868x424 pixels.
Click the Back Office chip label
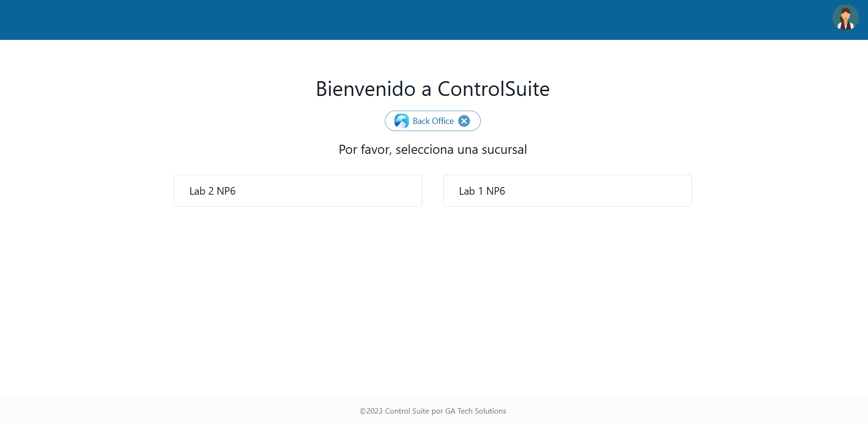433,121
